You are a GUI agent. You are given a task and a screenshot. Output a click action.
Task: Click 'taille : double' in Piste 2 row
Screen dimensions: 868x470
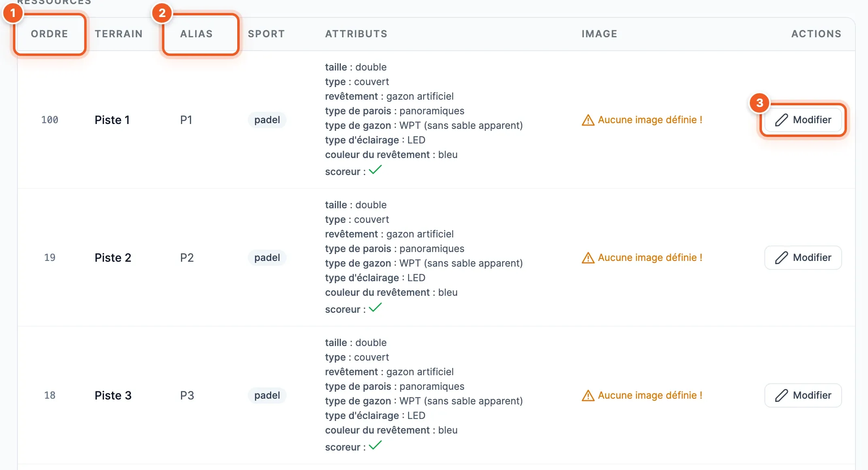click(x=356, y=205)
